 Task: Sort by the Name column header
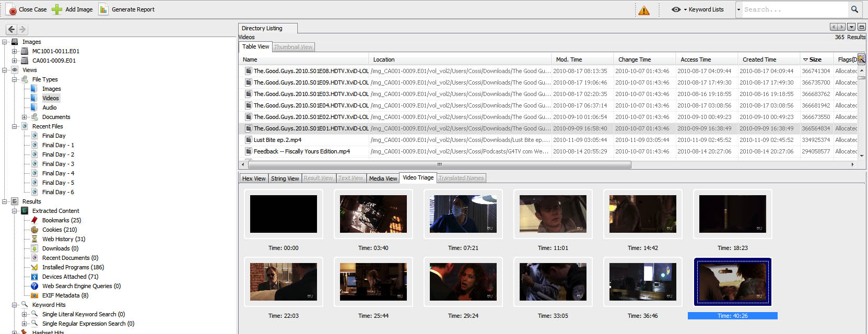pyautogui.click(x=304, y=59)
